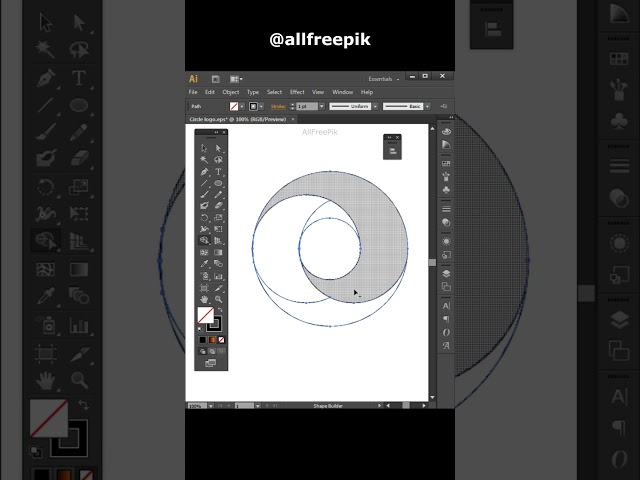Screen dimensions: 640x480
Task: Select the Slice tool
Action: coord(218,288)
